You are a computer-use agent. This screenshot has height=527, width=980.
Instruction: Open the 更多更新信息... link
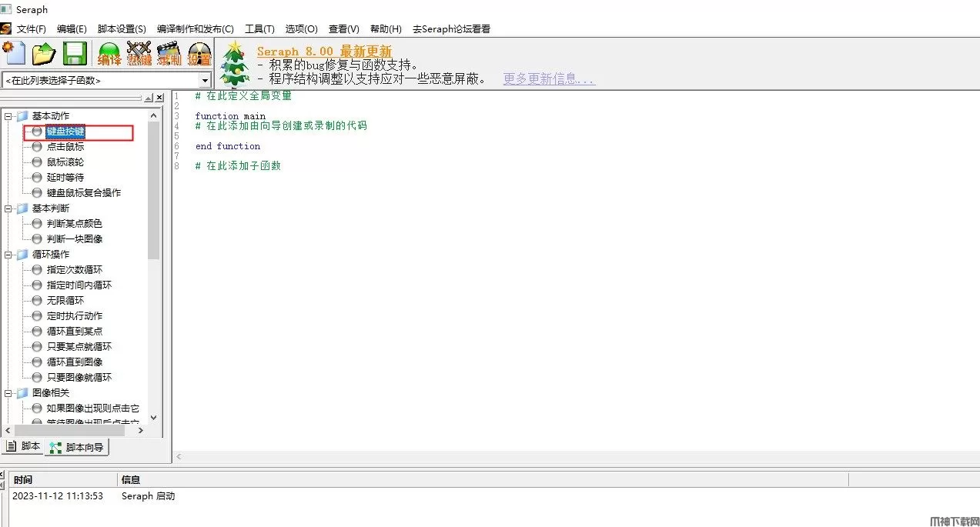549,78
